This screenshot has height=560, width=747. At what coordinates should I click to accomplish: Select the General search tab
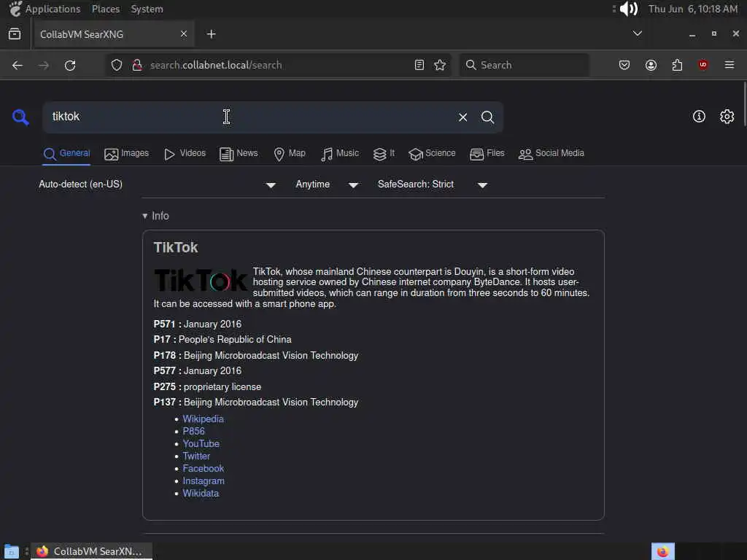point(66,153)
